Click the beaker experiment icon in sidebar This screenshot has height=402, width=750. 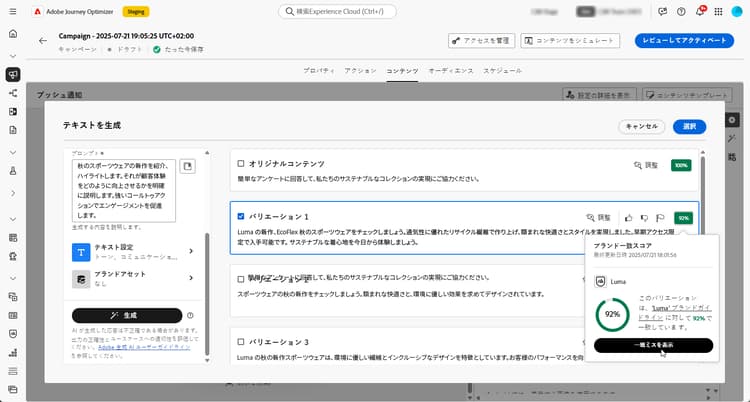(13, 171)
